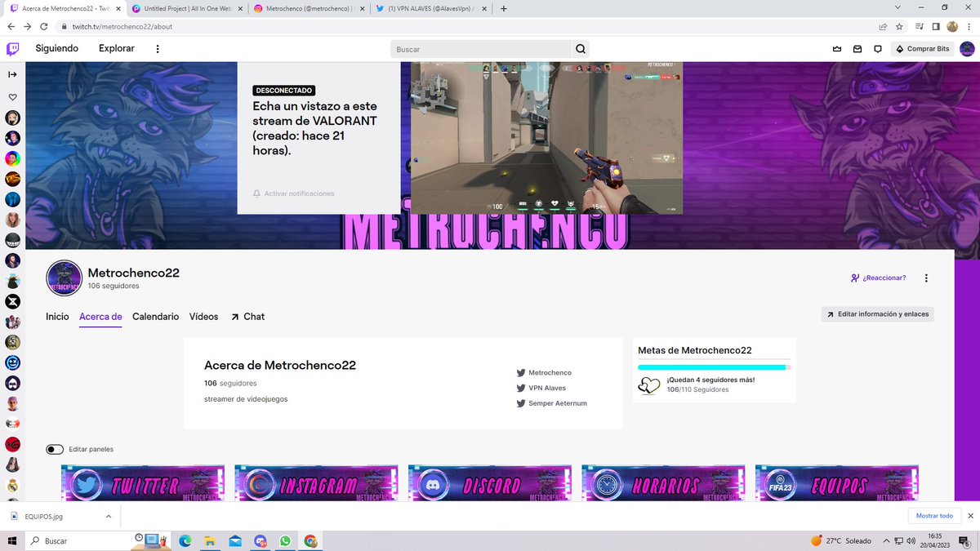Open the Chrome three-dot menu
This screenshot has width=980, height=551.
click(x=969, y=26)
